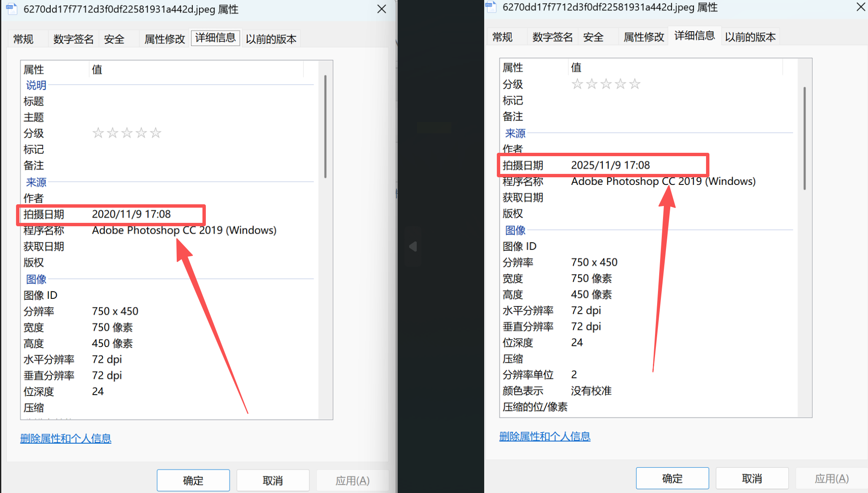Select 拍摄日期 value 2025/11/9 17:08
868x493 pixels.
click(x=610, y=165)
